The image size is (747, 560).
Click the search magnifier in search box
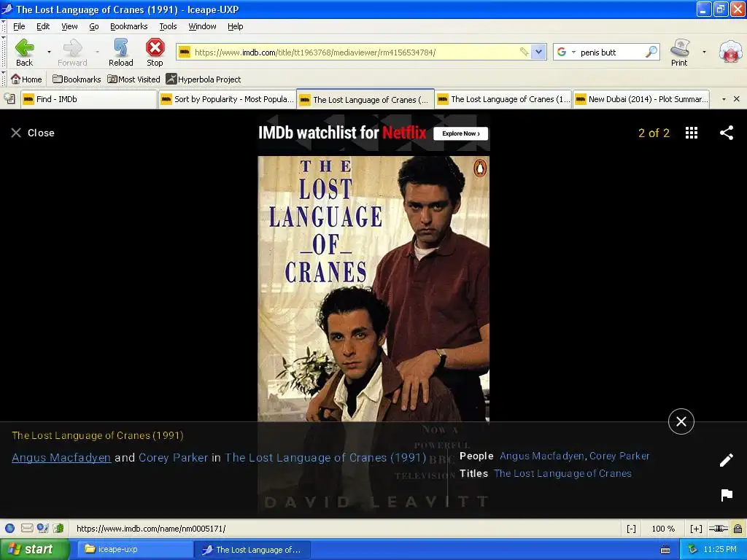point(651,52)
